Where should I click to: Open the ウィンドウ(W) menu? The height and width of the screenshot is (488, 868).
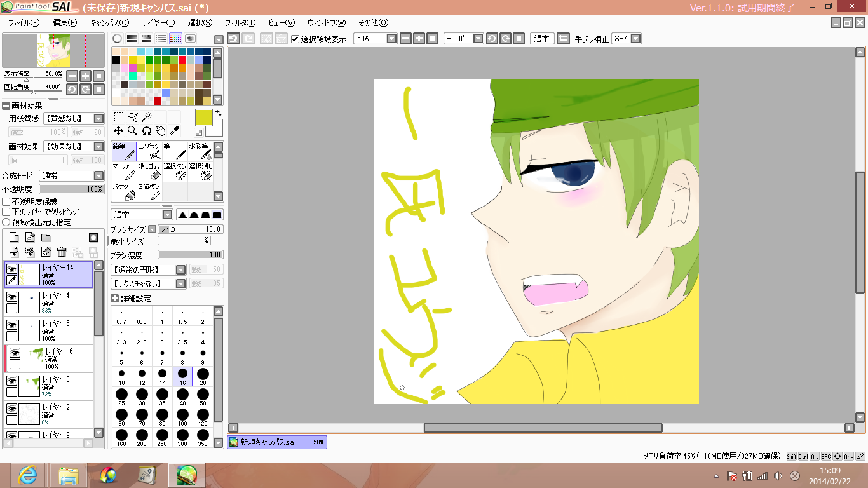326,23
